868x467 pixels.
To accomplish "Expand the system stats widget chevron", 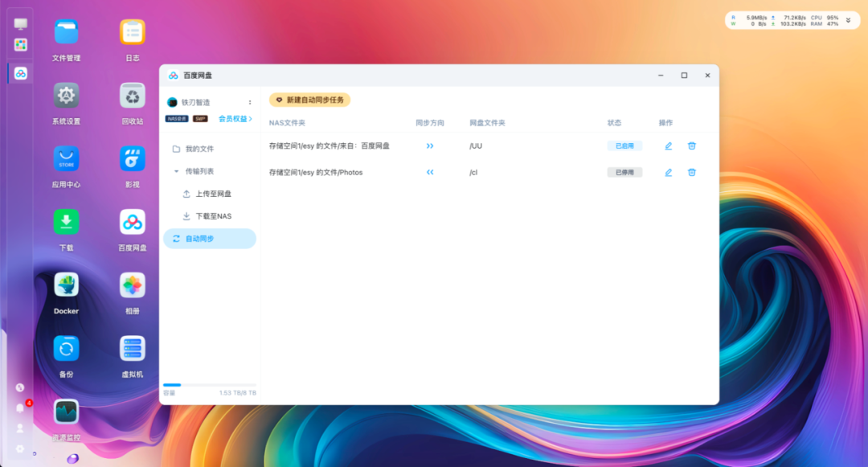I will tap(848, 20).
